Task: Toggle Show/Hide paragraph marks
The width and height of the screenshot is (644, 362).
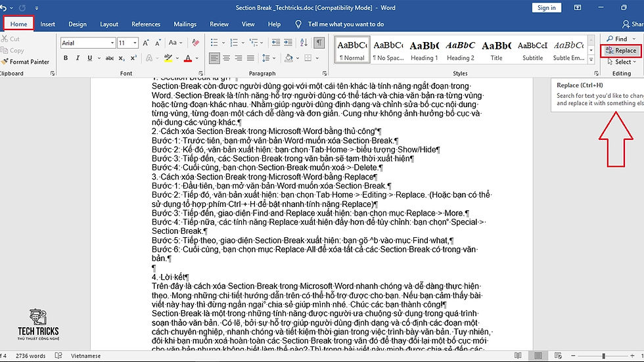Action: point(319,43)
